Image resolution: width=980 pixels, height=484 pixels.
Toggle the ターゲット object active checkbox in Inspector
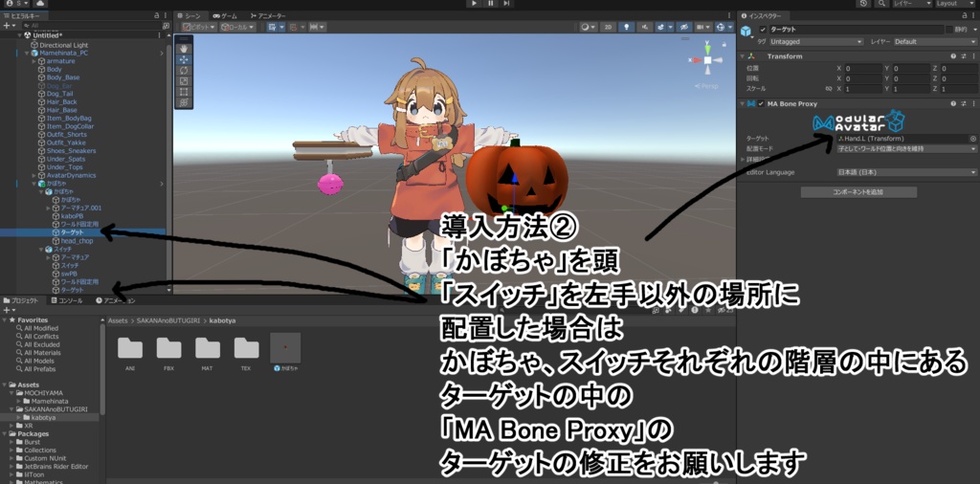point(763,30)
